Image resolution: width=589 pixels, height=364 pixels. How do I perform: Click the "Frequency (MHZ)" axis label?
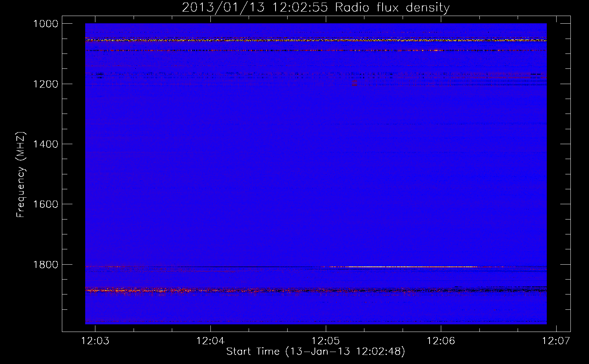[x=21, y=175]
